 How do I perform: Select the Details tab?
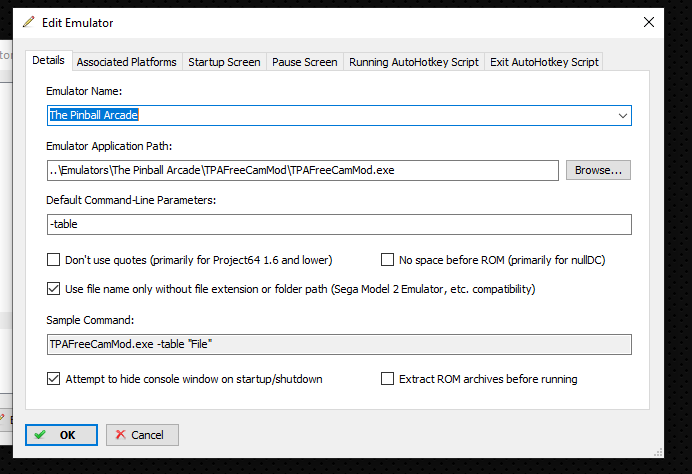[x=49, y=60]
